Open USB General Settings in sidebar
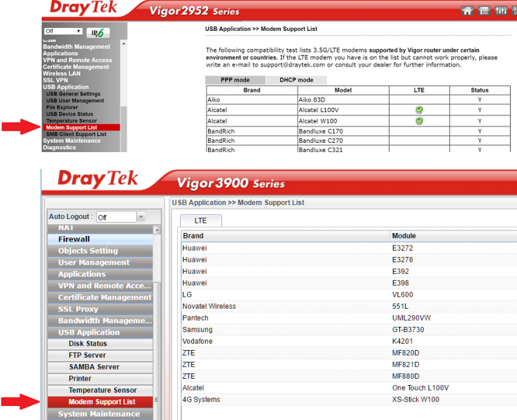The image size is (517, 420). (73, 94)
